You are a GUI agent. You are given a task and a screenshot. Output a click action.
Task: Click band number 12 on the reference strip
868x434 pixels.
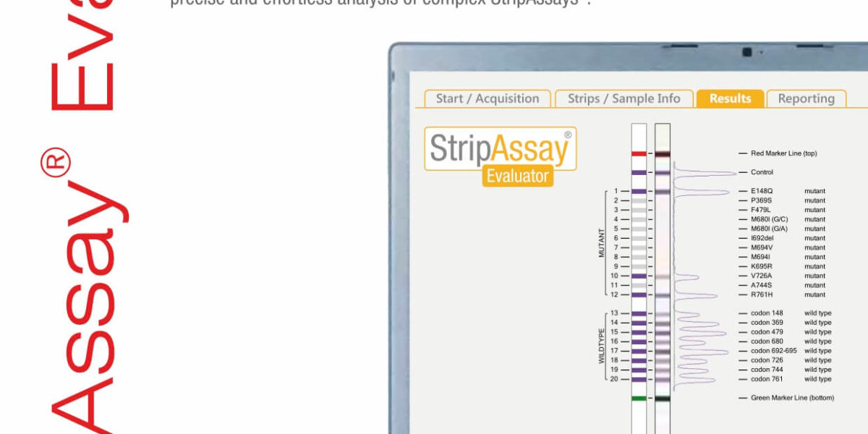(x=638, y=295)
